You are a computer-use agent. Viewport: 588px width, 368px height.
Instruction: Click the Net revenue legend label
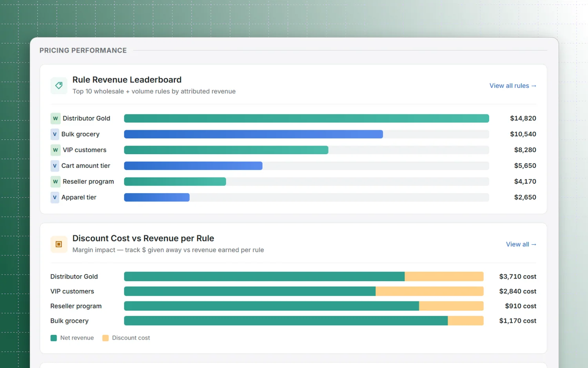click(77, 338)
